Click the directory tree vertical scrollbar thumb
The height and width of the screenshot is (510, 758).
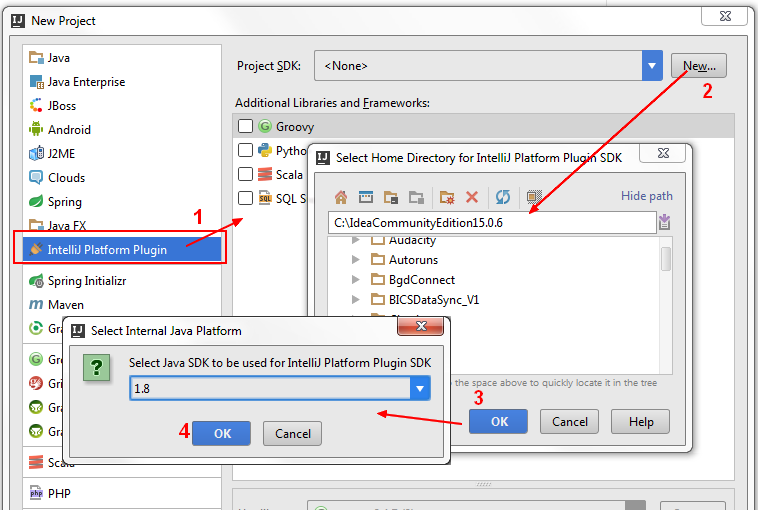coord(666,259)
